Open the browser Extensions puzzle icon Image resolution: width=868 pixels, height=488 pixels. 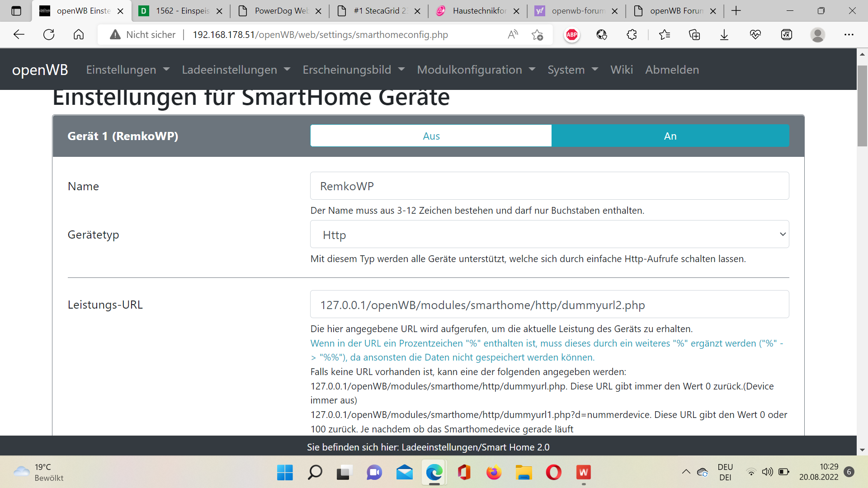[632, 35]
